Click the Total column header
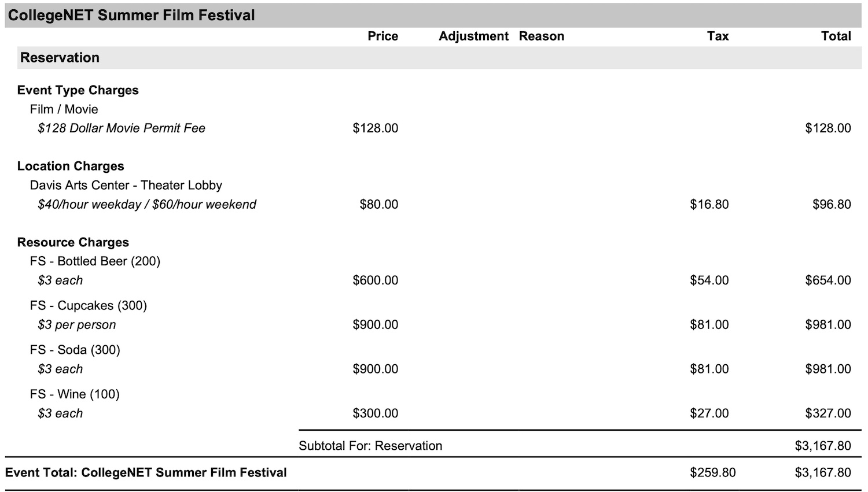This screenshot has width=868, height=492. (x=836, y=36)
